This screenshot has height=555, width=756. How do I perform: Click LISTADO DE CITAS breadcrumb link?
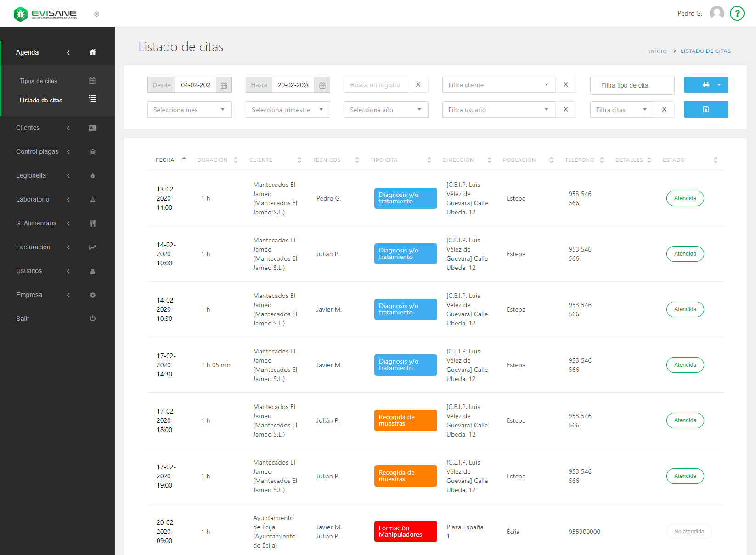point(705,51)
